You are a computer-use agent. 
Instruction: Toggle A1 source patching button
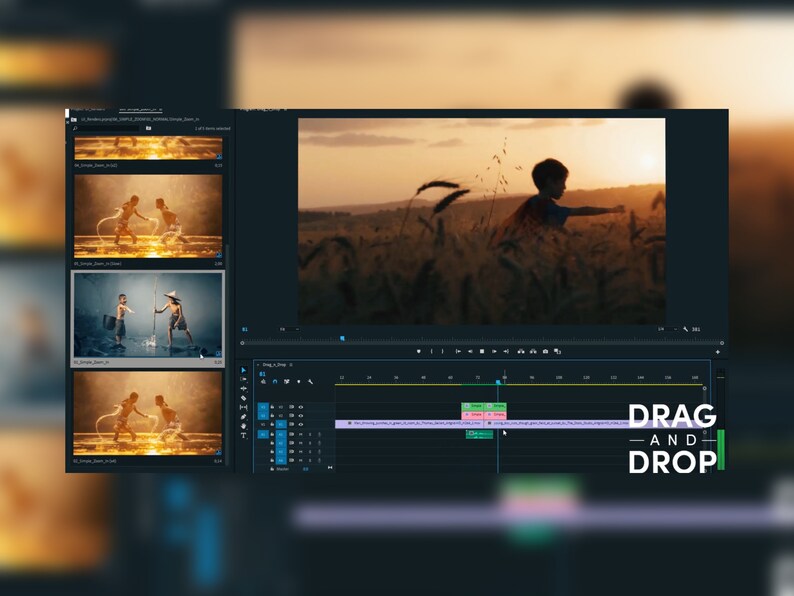[x=263, y=434]
